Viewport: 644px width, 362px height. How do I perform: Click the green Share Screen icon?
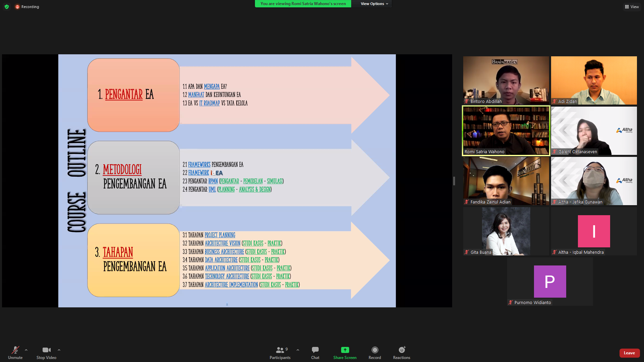click(x=345, y=350)
